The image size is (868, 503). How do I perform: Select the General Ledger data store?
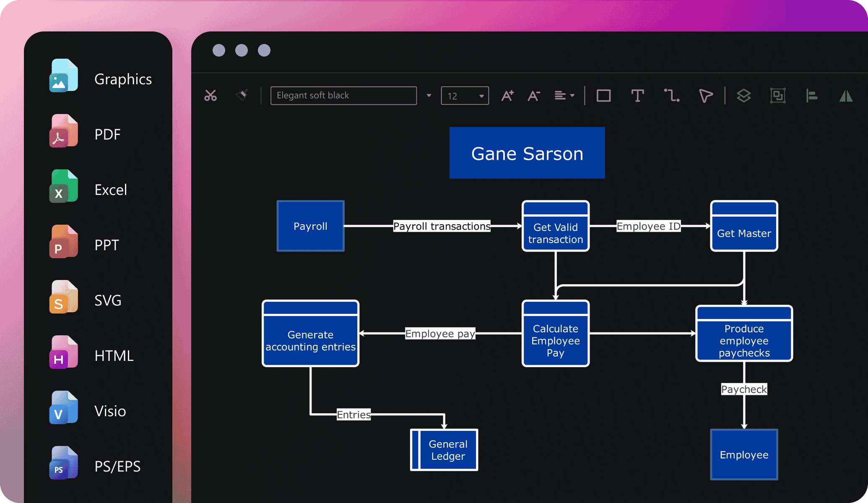click(x=444, y=450)
